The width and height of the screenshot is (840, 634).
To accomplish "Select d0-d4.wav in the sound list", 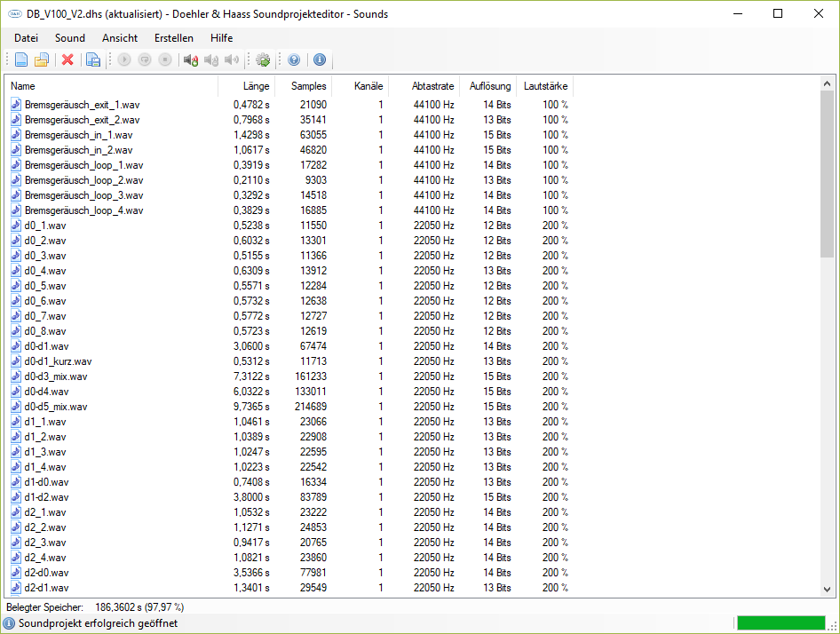I will click(46, 392).
